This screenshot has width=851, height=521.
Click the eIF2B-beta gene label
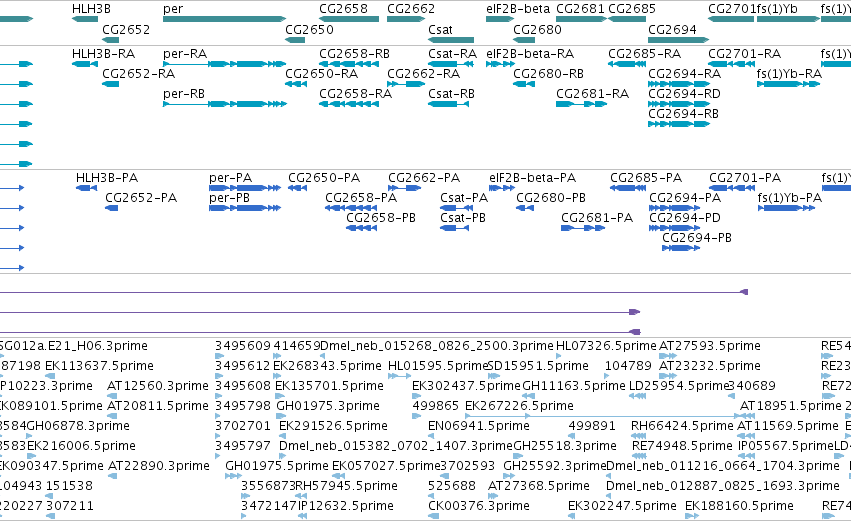coord(518,9)
